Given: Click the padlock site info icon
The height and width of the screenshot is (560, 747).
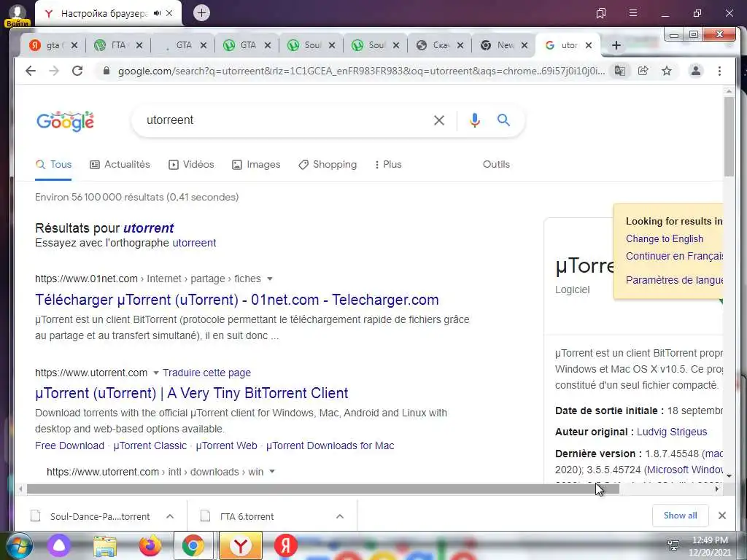Looking at the screenshot, I should tap(107, 71).
